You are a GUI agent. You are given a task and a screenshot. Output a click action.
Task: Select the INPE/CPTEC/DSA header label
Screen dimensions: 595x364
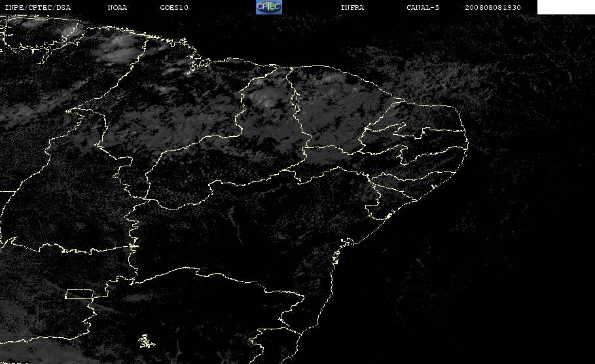(38, 7)
